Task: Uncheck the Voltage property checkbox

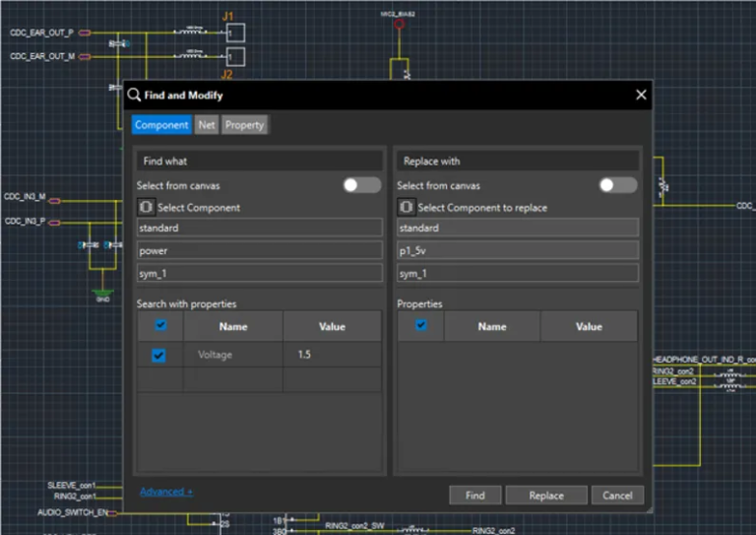Action: pos(158,355)
